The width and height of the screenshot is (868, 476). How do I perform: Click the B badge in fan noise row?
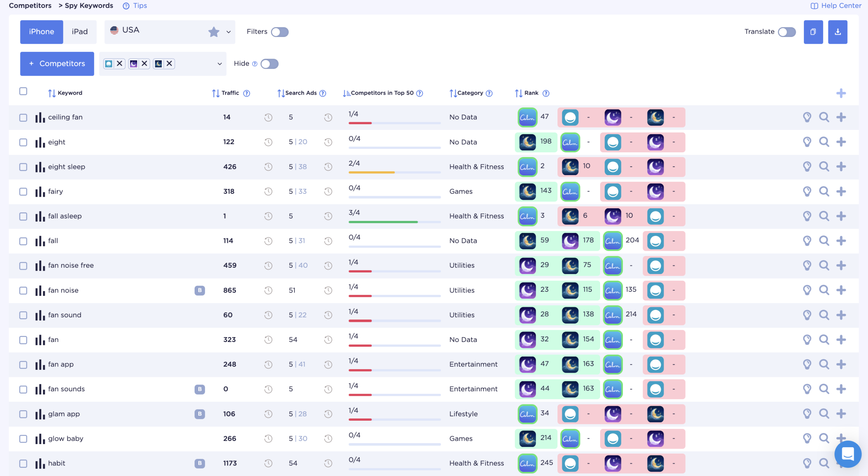[200, 290]
